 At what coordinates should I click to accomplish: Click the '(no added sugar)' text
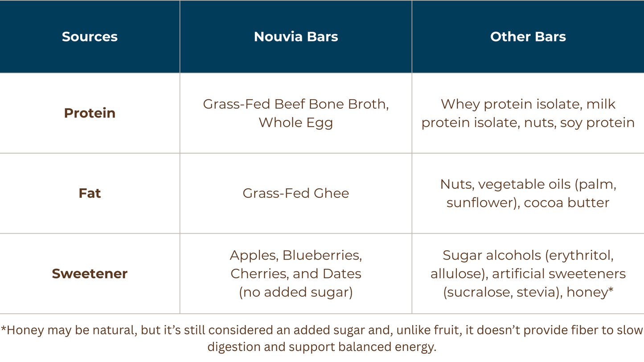296,292
